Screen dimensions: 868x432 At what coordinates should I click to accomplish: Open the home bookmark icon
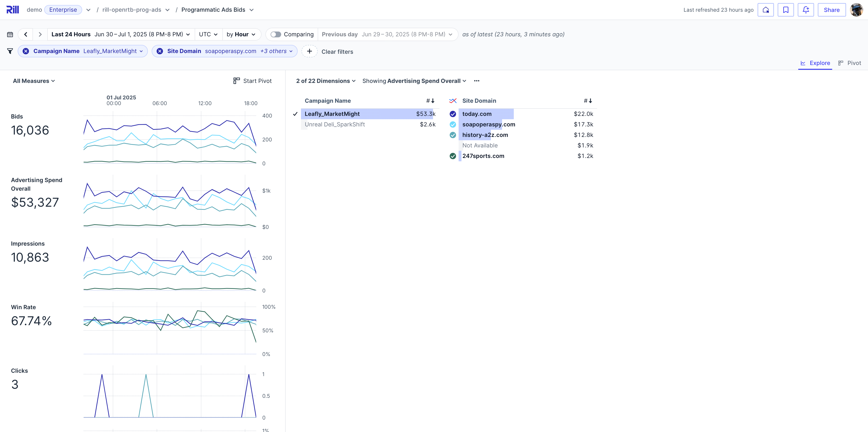point(766,9)
